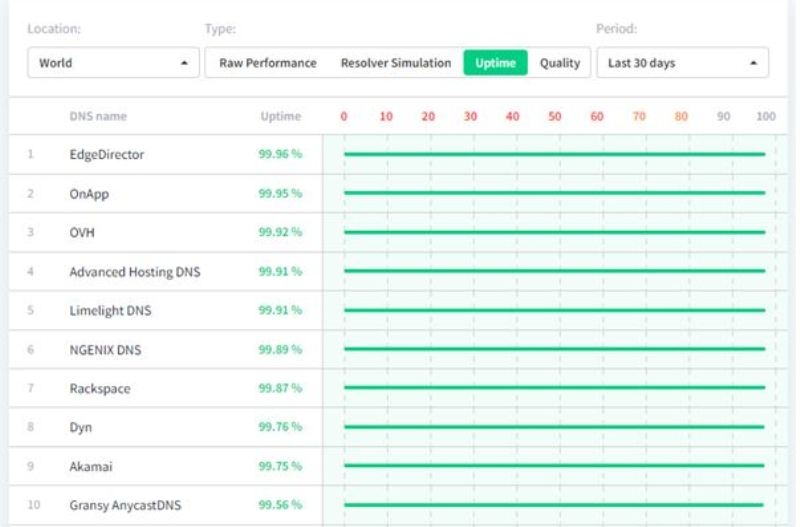
Task: Click the Uptime column header
Action: pyautogui.click(x=281, y=116)
